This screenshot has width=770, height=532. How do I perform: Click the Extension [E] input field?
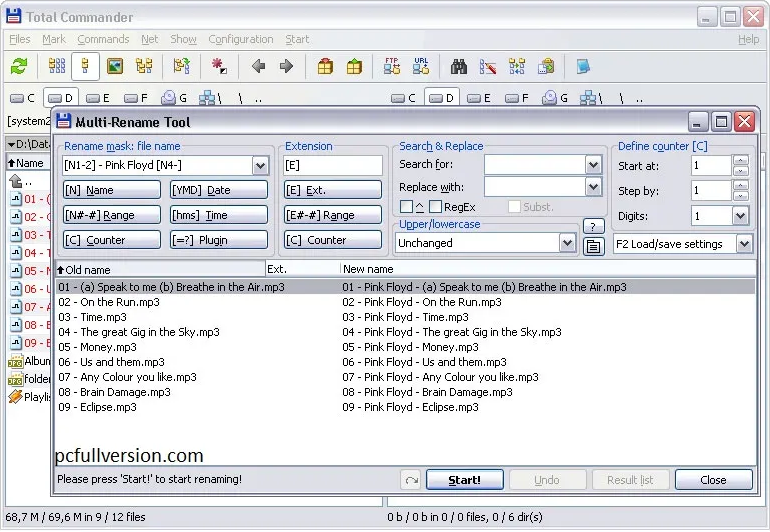click(x=333, y=165)
